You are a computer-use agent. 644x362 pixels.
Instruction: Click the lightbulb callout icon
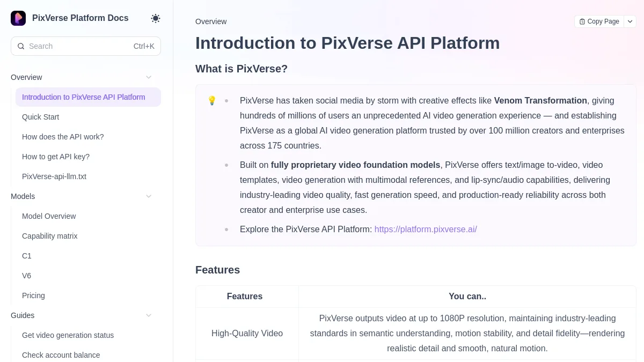211,100
